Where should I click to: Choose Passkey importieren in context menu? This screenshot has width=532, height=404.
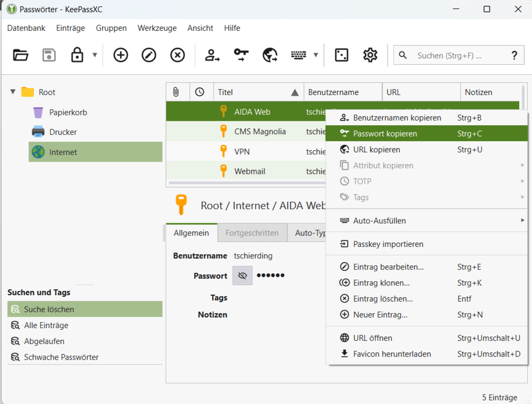(x=427, y=244)
